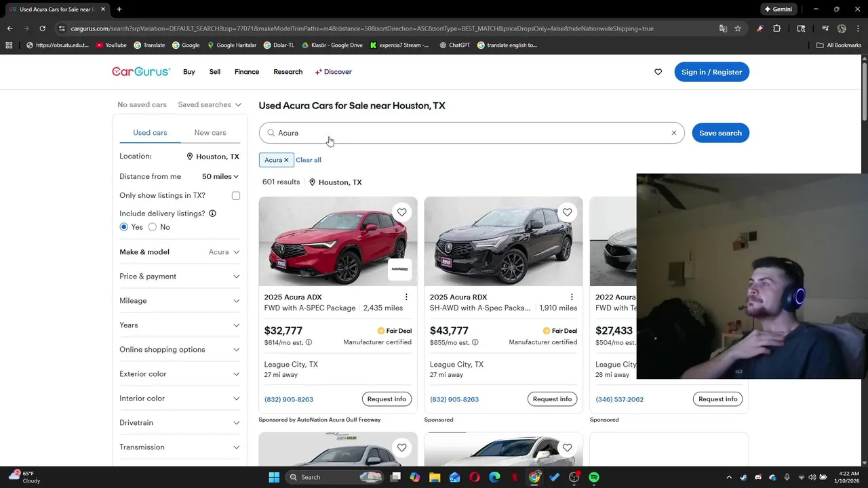868x488 pixels.
Task: Expand Mileage filter
Action: (x=180, y=301)
